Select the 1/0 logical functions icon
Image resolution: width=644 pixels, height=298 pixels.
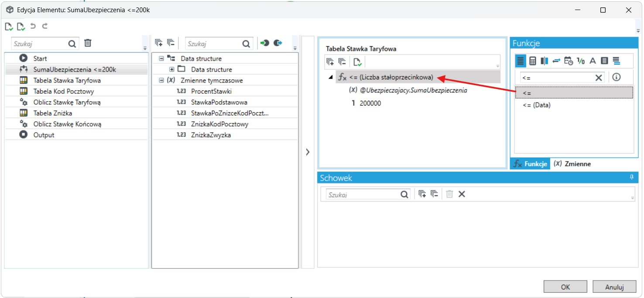click(x=581, y=61)
